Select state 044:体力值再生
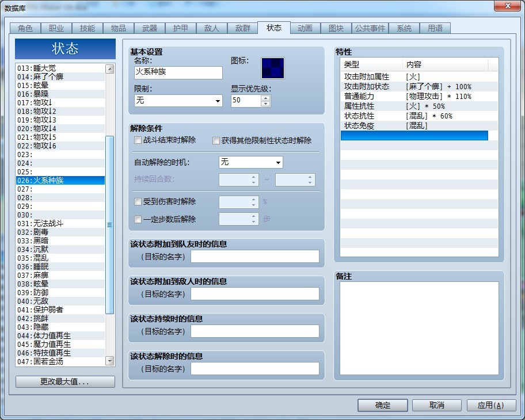525x420 pixels. click(60, 335)
